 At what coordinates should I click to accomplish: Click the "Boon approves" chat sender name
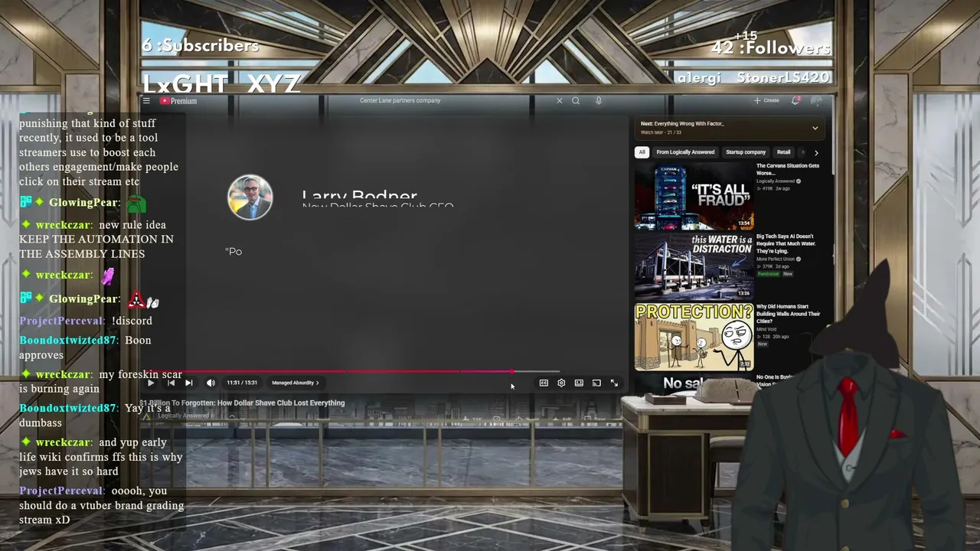(x=67, y=340)
